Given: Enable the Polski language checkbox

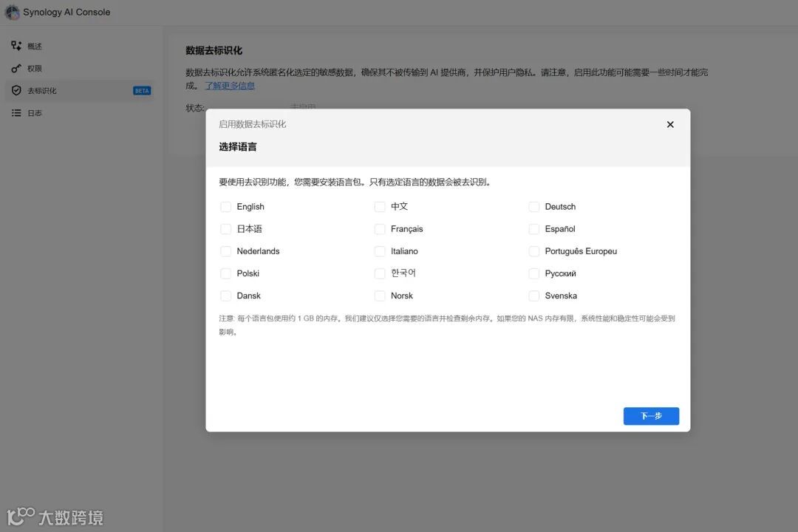Looking at the screenshot, I should (225, 273).
